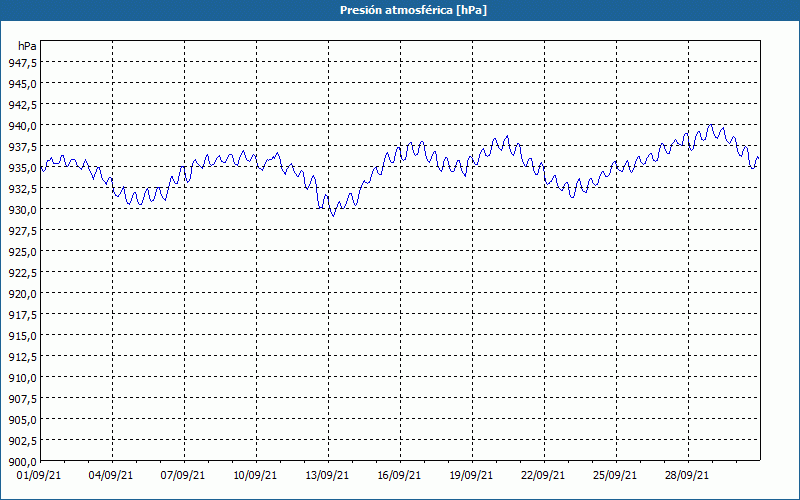The height and width of the screenshot is (500, 800).
Task: Click the 16/09/21 axis label
Action: [399, 475]
